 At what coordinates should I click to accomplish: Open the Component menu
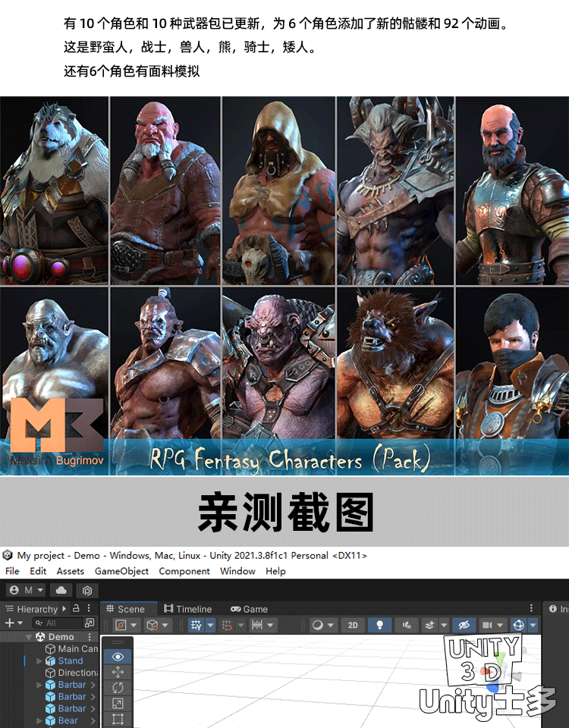tap(184, 571)
